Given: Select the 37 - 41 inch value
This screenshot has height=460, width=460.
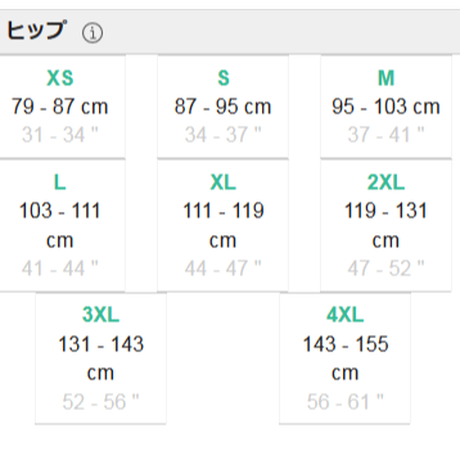Looking at the screenshot, I should pos(386,135).
